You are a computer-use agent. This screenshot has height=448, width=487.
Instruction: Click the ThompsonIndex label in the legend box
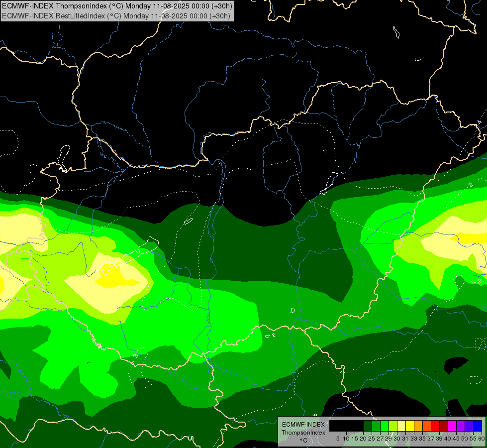point(303,433)
